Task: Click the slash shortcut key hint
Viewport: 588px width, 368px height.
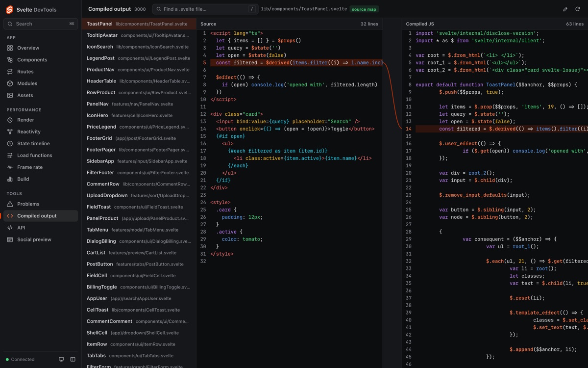Action: (x=252, y=9)
